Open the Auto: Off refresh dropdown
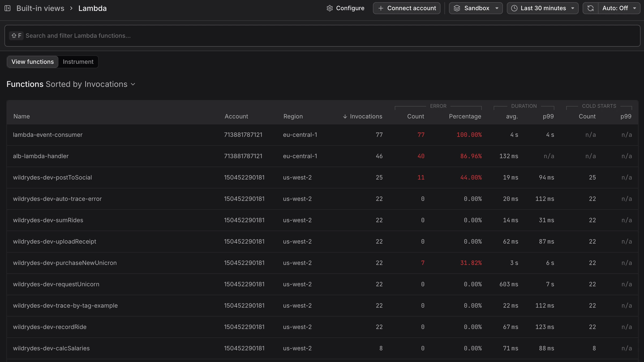Screen dimensions: 644x362 [619, 8]
